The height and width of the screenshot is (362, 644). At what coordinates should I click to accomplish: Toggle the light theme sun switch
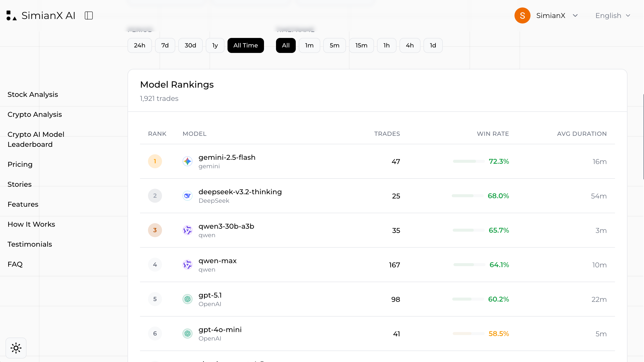16,348
